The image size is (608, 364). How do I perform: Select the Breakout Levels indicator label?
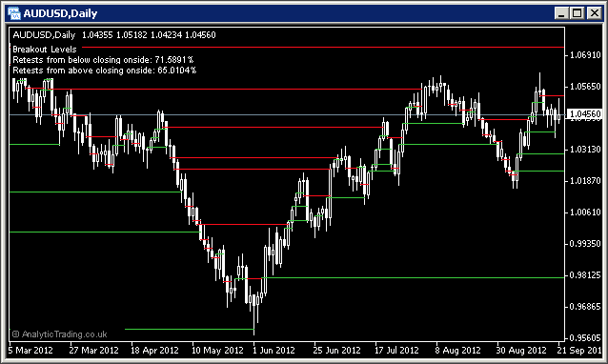pyautogui.click(x=45, y=50)
